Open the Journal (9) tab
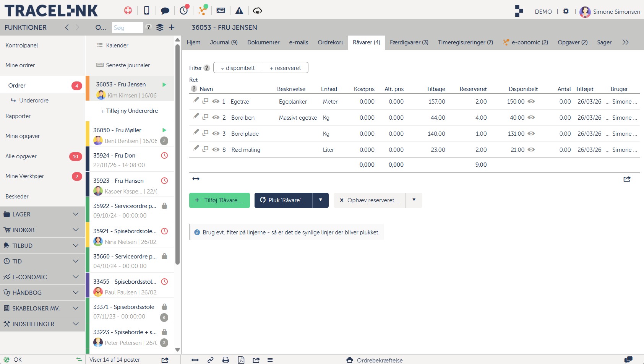The image size is (644, 364). click(224, 42)
